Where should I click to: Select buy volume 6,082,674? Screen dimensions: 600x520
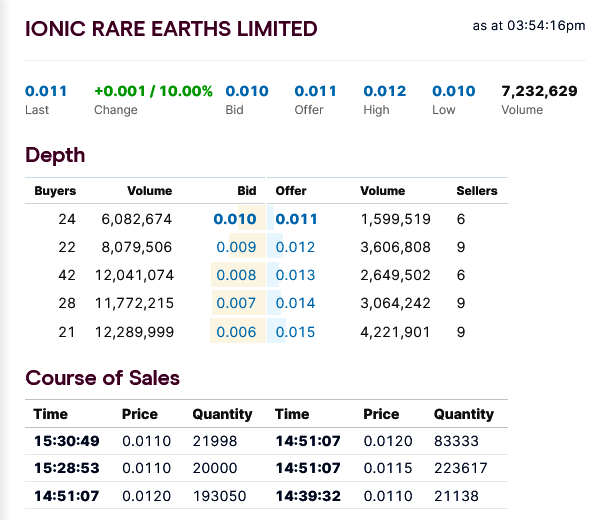(137, 219)
